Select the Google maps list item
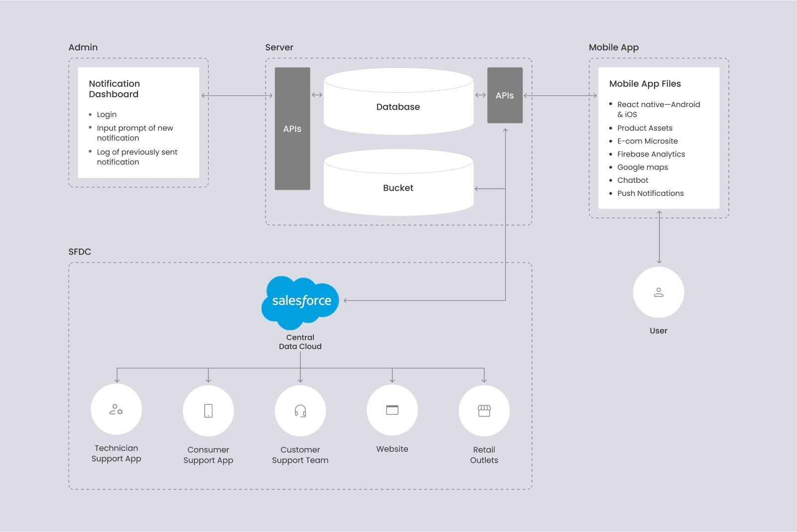The image size is (797, 532). click(x=642, y=167)
